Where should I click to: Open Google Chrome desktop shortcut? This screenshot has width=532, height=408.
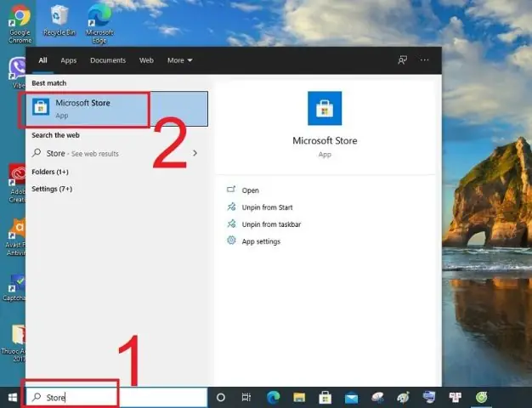pyautogui.click(x=20, y=25)
